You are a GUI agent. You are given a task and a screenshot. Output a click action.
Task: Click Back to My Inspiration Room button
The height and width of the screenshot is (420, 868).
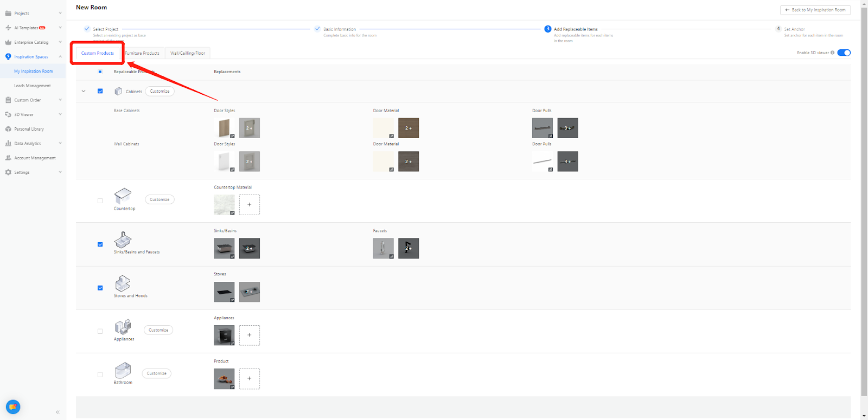click(815, 10)
